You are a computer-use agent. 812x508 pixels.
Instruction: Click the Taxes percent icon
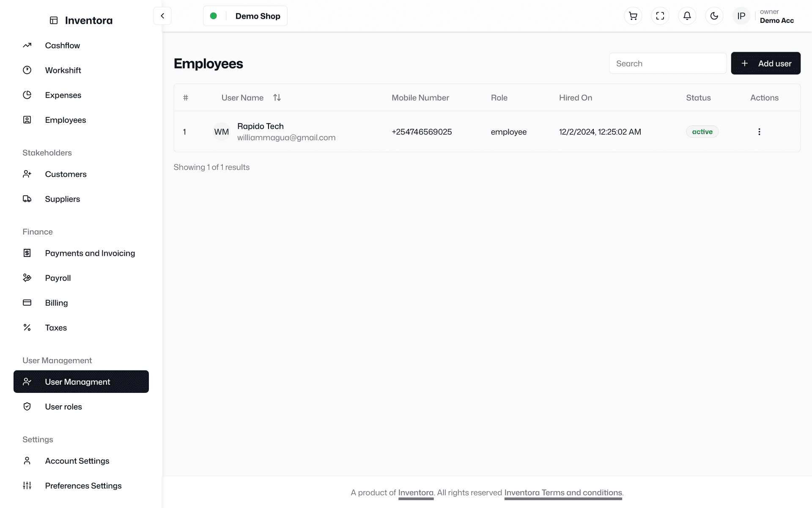point(27,328)
